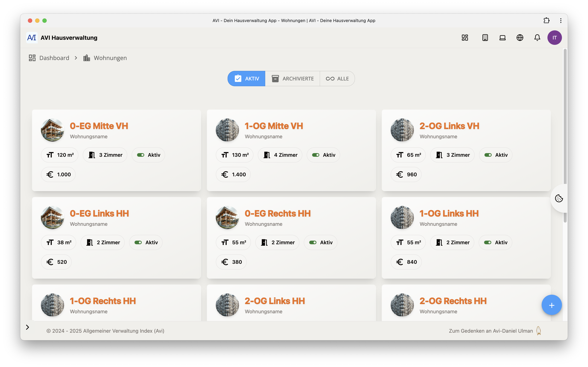
Task: Toggle Aktiv switch on 0-EG Mitte VH
Action: coord(141,155)
